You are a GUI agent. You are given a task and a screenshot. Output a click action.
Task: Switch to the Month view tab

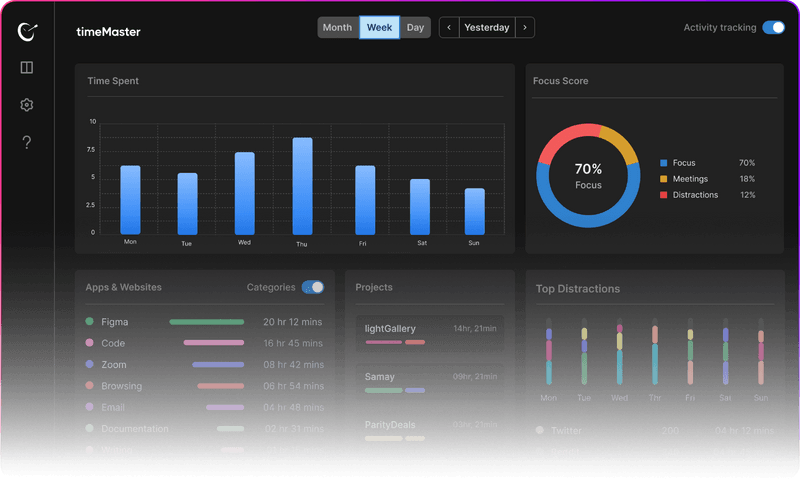pyautogui.click(x=337, y=28)
